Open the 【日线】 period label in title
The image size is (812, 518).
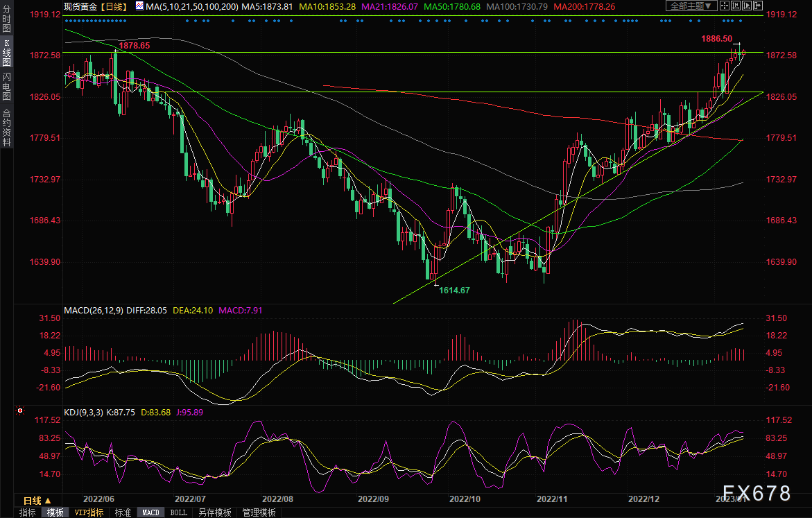click(x=112, y=6)
